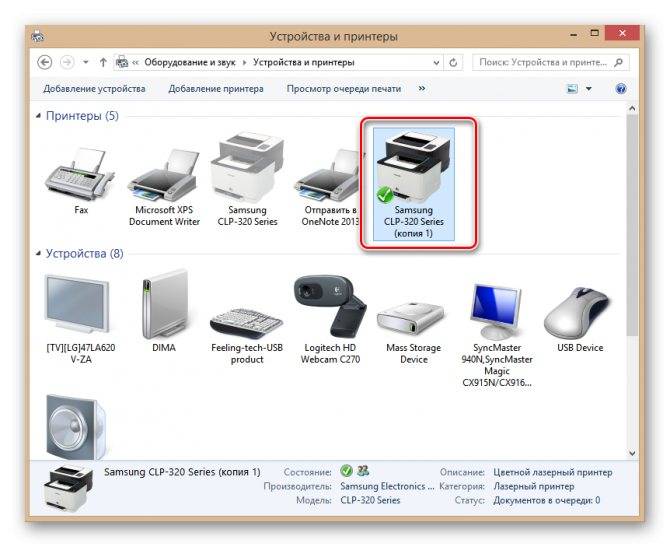Click the Документов в очереди: 0 status
Image resolution: width=670 pixels, height=547 pixels.
[x=547, y=500]
